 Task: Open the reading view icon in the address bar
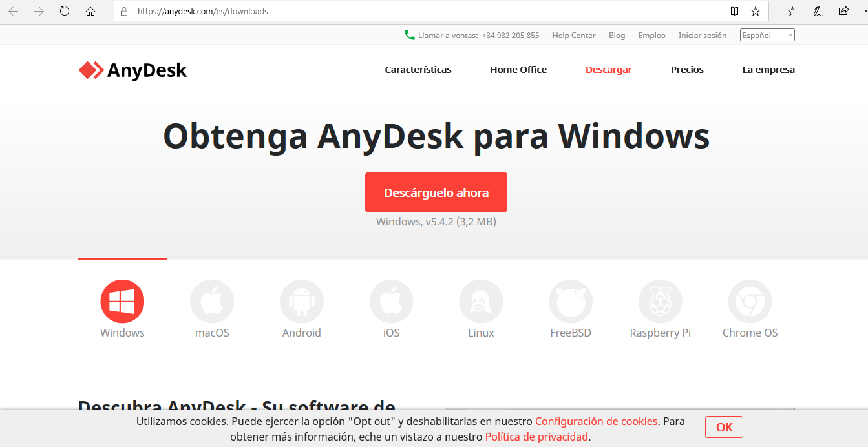pos(734,11)
